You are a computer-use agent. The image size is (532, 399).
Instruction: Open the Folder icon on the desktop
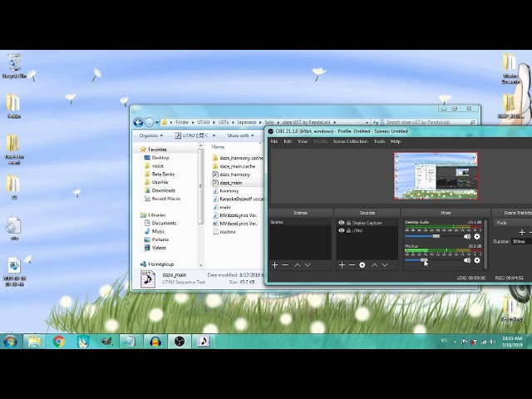(13, 106)
